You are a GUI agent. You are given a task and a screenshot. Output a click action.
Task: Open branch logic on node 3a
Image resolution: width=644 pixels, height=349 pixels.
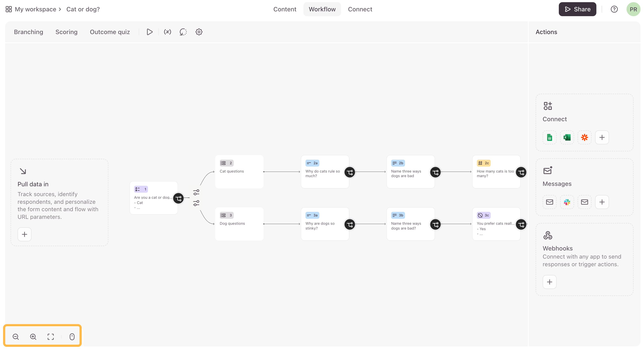point(350,225)
